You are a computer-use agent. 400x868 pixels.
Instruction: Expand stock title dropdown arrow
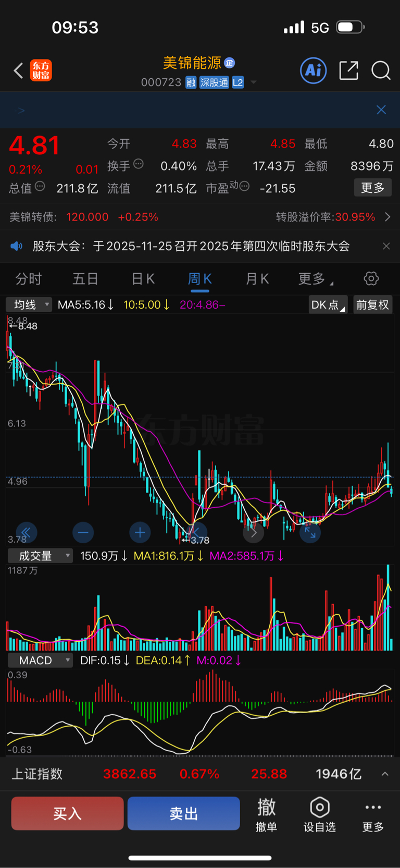tap(254, 82)
